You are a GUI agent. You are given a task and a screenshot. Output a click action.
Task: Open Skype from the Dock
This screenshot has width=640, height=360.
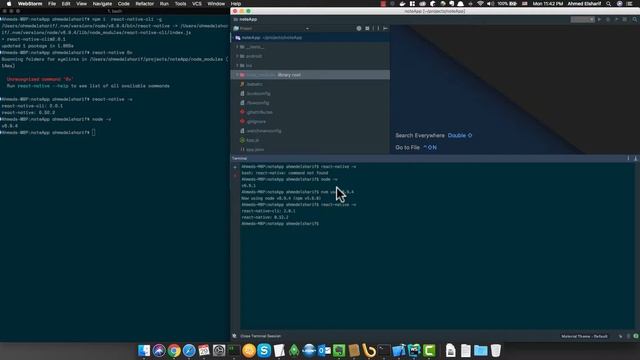(264, 351)
